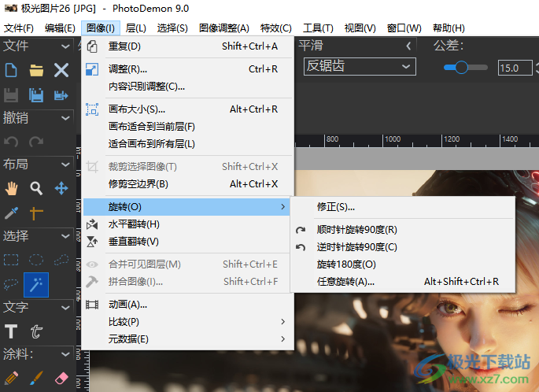The height and width of the screenshot is (392, 539).
Task: Choose 水平翻转(H) entry
Action: (x=188, y=224)
